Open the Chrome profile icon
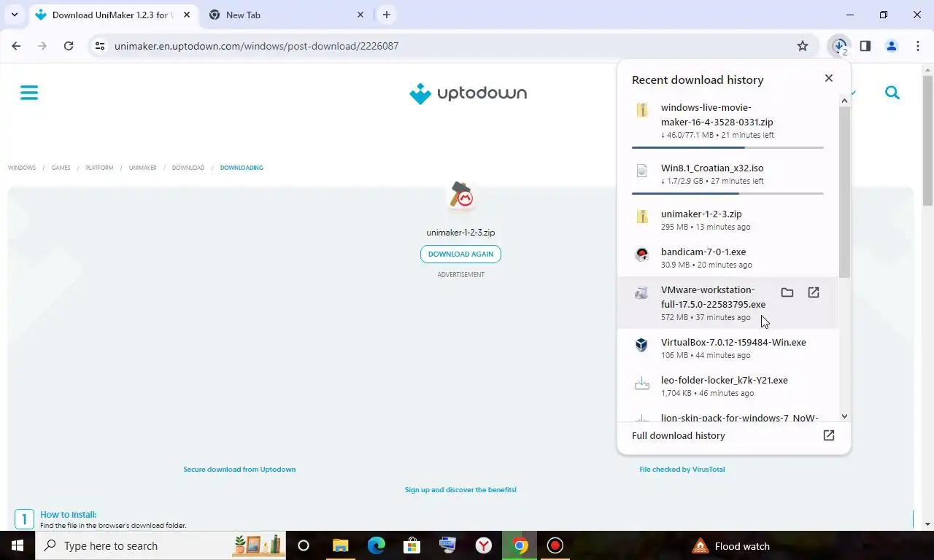934x560 pixels. tap(892, 46)
